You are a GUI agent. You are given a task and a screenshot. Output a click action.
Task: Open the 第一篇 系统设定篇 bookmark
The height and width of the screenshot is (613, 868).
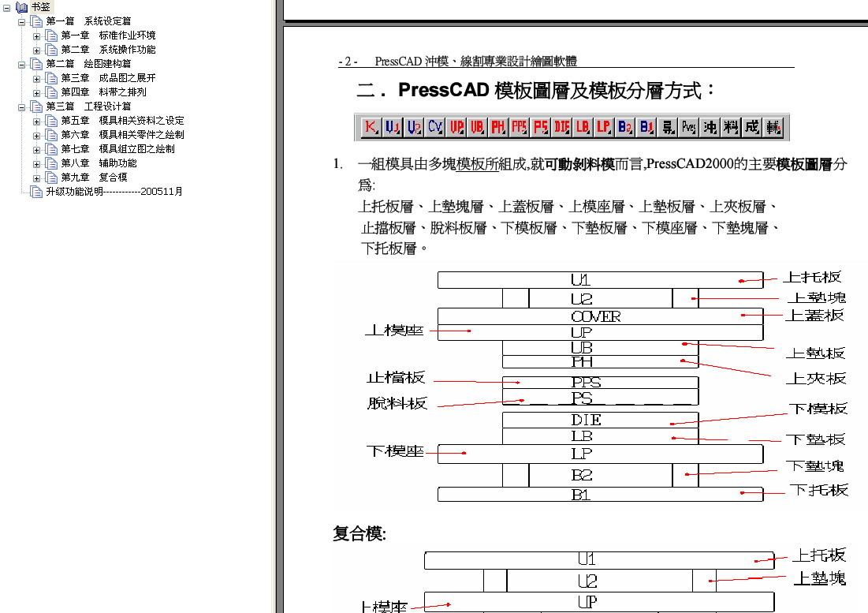pos(88,21)
